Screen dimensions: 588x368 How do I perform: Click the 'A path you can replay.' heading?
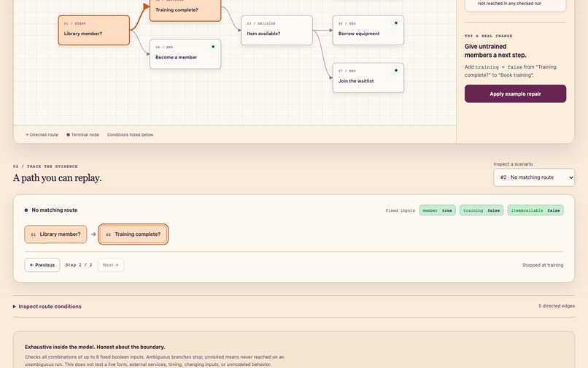[x=58, y=177]
